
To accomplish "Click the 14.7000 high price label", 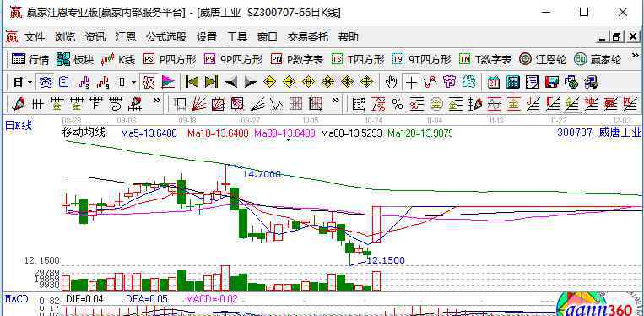I will [x=262, y=174].
